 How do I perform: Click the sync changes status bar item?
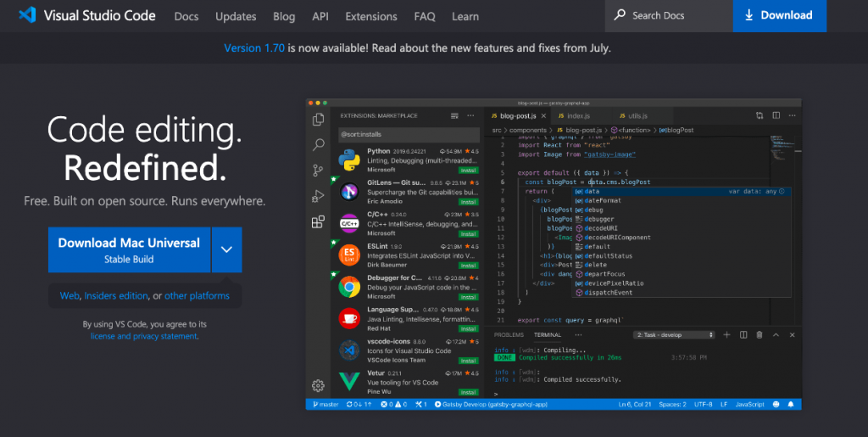[x=359, y=404]
